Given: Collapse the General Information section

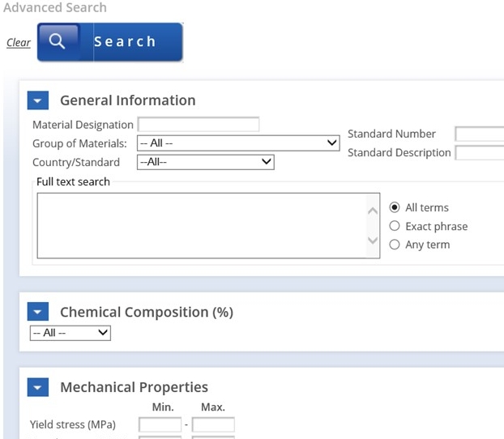Looking at the screenshot, I should coord(38,100).
